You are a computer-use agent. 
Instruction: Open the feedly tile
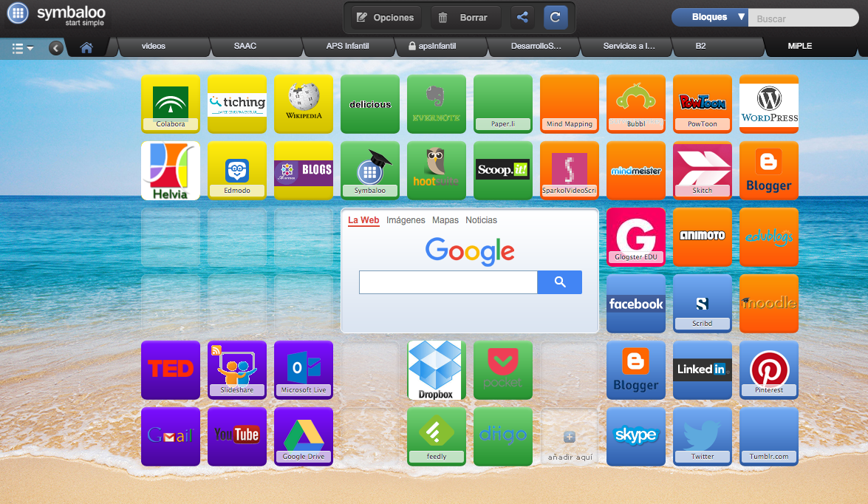tap(436, 437)
